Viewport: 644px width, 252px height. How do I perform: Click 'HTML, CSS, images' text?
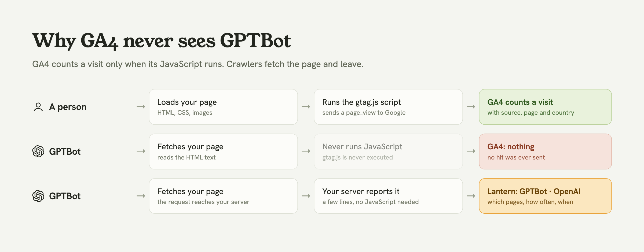[x=185, y=113]
